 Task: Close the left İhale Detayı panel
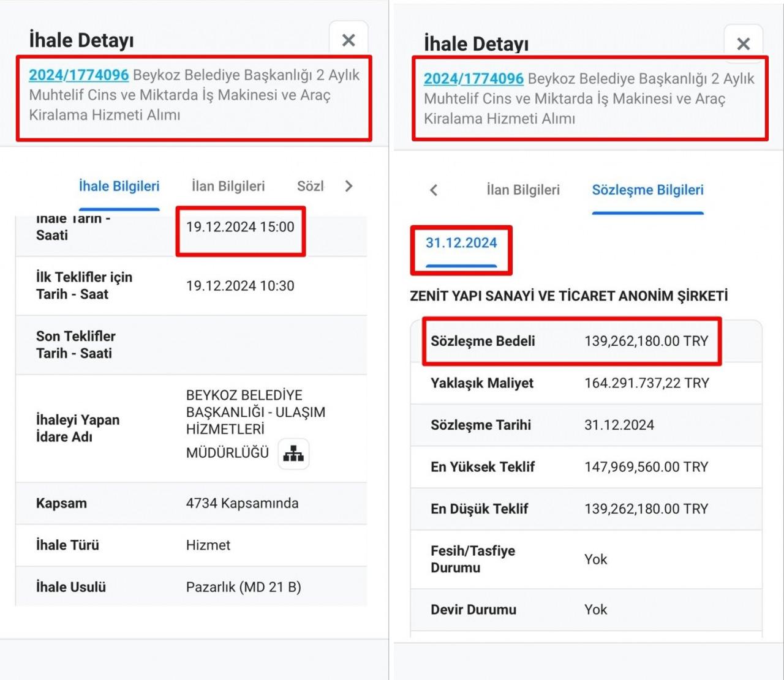pos(349,40)
